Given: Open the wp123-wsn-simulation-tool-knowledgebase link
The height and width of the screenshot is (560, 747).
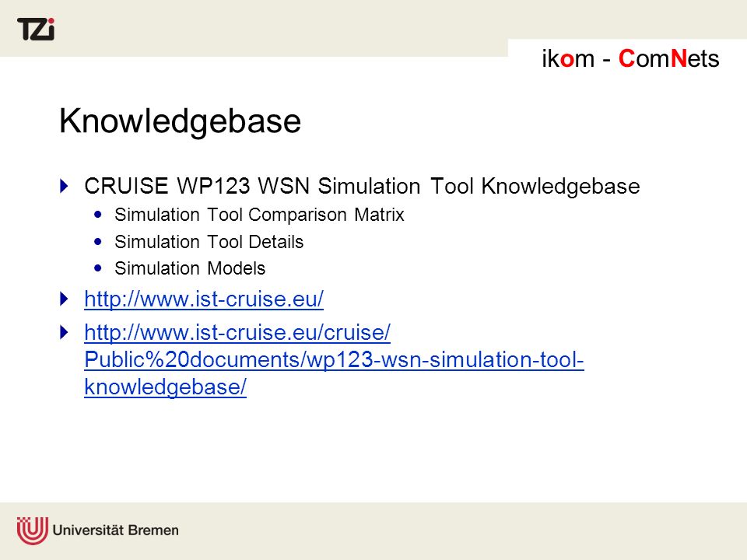Looking at the screenshot, I should click(334, 359).
